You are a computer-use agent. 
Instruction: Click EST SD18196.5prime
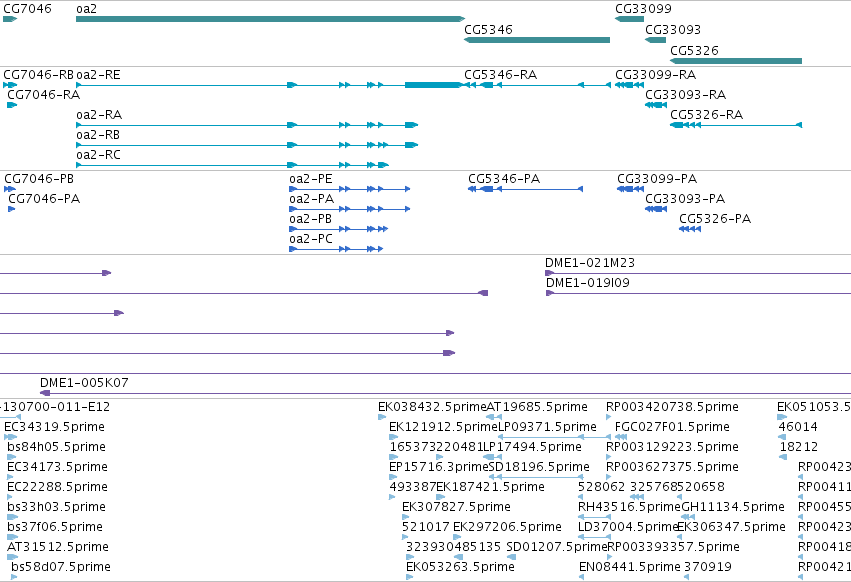tap(539, 467)
